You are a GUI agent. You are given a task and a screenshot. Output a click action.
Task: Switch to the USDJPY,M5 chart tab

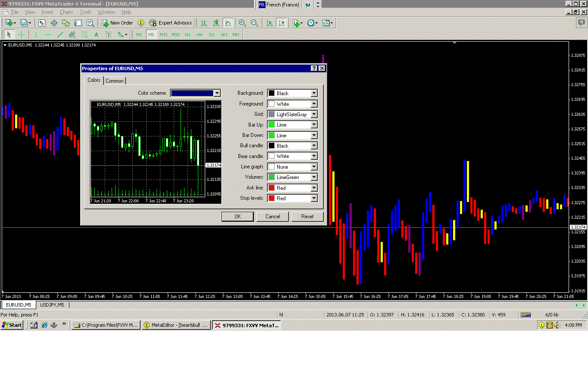(x=52, y=305)
